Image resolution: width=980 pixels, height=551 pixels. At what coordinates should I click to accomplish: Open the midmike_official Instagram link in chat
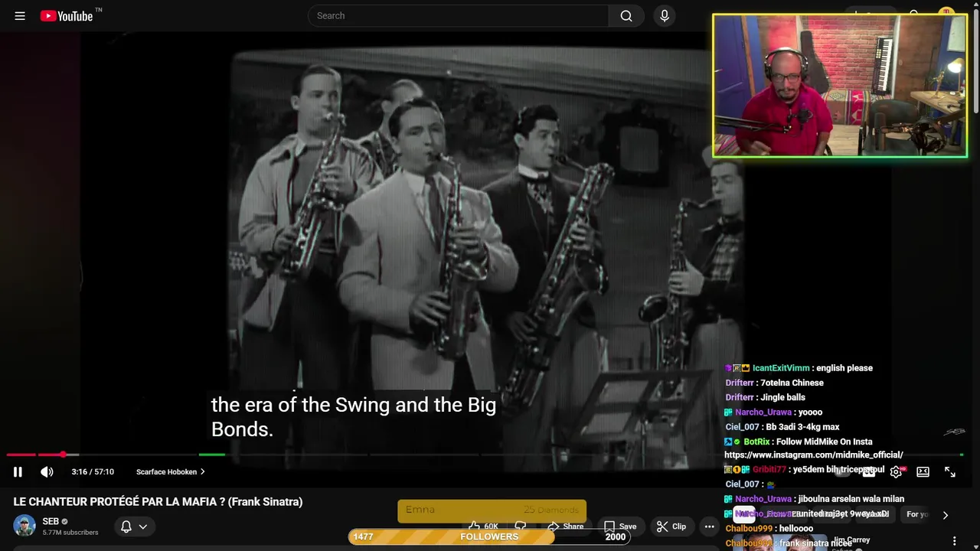(814, 455)
